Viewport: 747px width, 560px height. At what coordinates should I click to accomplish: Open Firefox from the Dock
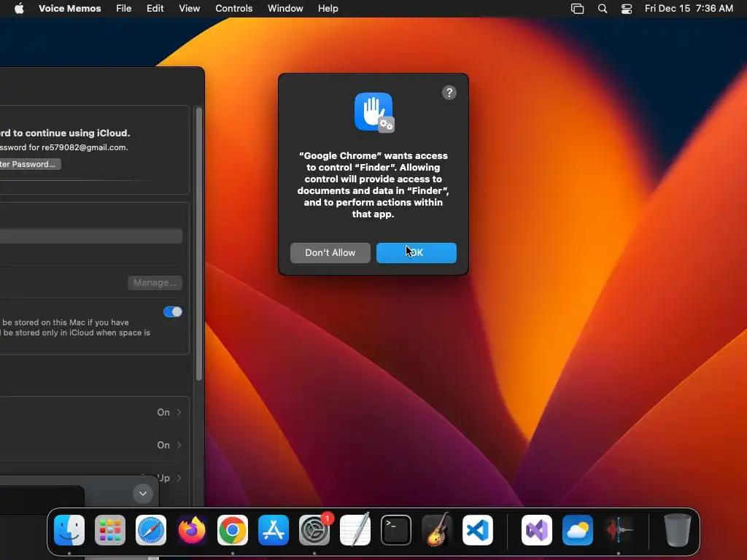coord(192,530)
